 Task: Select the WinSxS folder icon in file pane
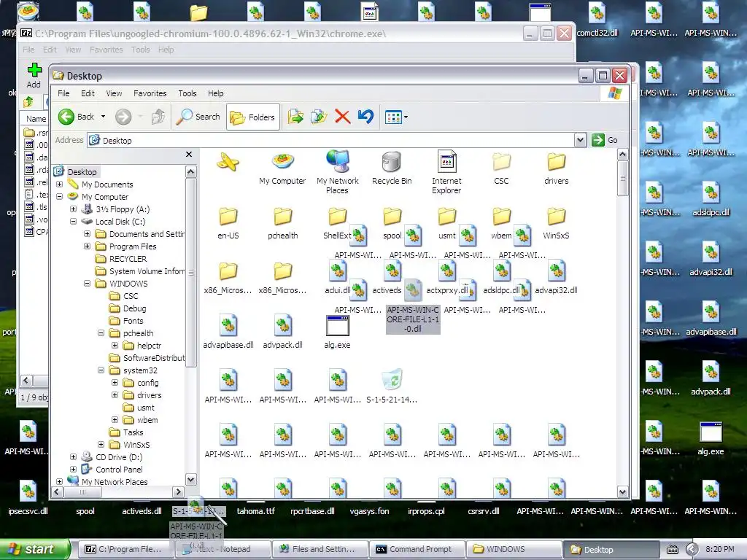click(x=556, y=223)
